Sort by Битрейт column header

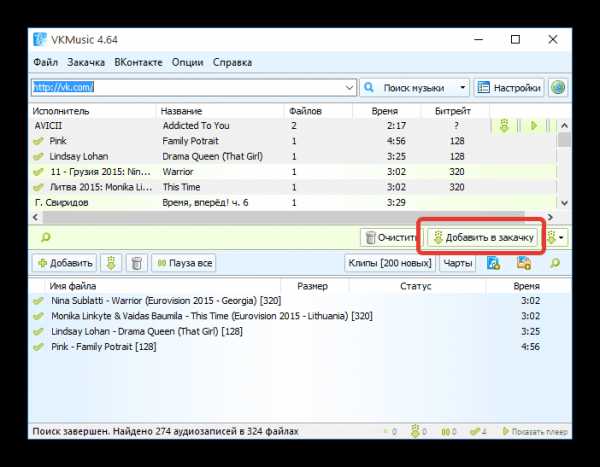tap(455, 111)
